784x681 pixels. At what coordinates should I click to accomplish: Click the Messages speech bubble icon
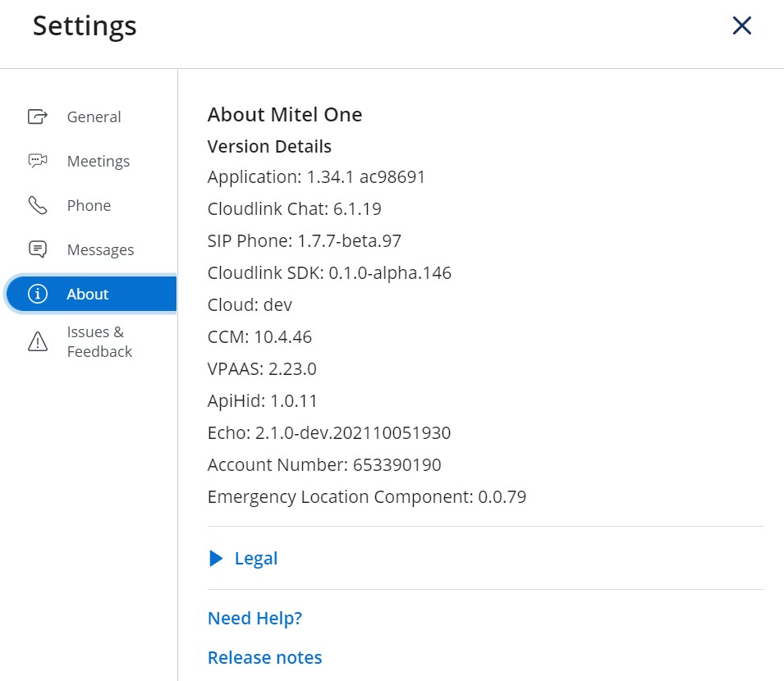point(38,249)
